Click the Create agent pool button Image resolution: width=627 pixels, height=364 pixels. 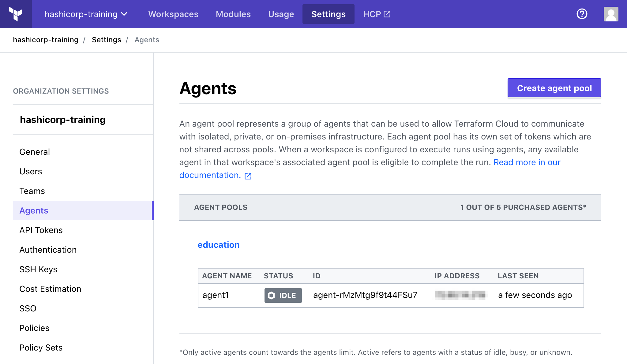554,88
